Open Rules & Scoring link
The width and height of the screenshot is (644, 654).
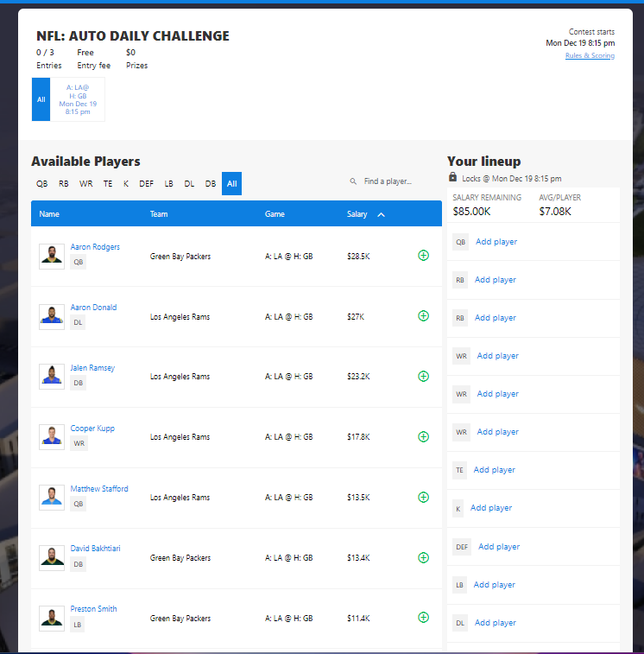[590, 55]
